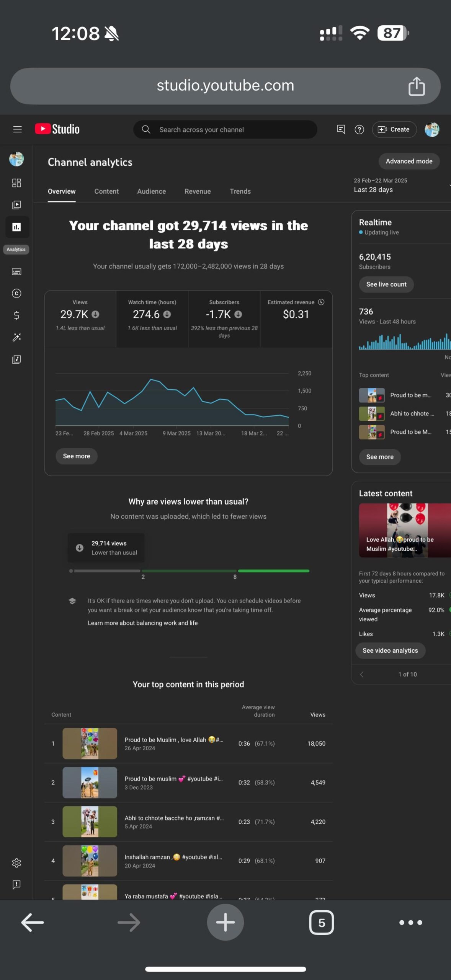Open Audio library sidebar icon
The width and height of the screenshot is (451, 980).
click(x=16, y=359)
